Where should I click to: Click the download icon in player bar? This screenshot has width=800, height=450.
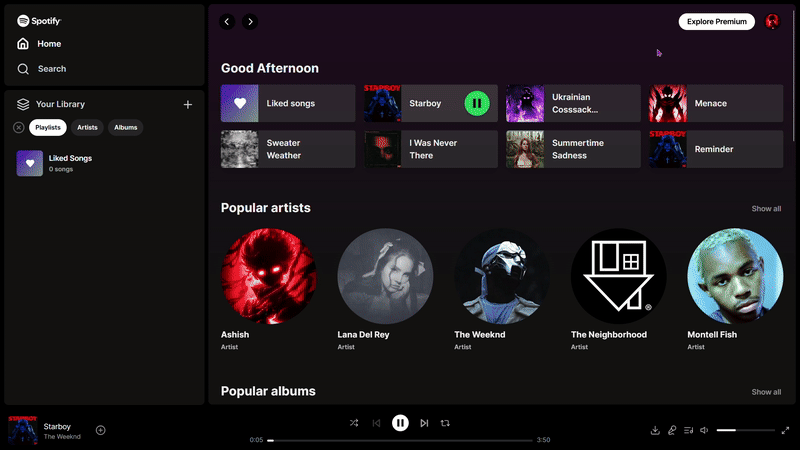coord(655,431)
